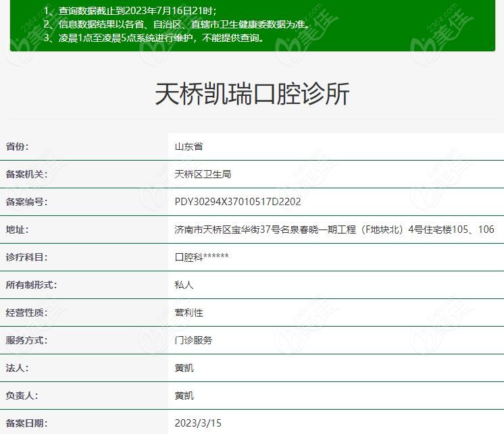The height and width of the screenshot is (434, 504).
Task: Click the 负责人 label
Action: (22, 396)
